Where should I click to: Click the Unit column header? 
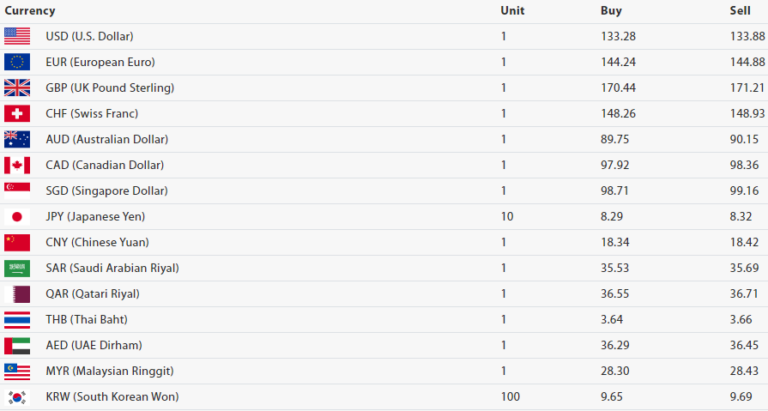[512, 10]
